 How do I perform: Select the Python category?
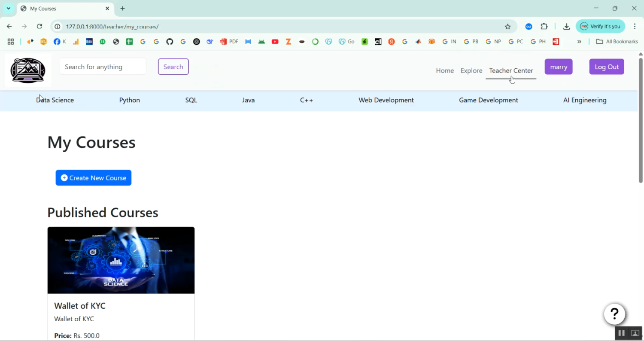pos(129,100)
